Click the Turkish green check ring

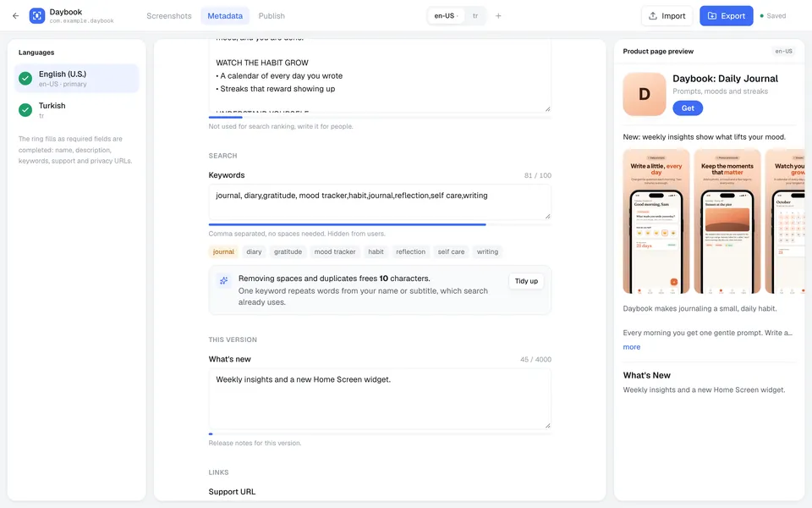click(x=25, y=110)
